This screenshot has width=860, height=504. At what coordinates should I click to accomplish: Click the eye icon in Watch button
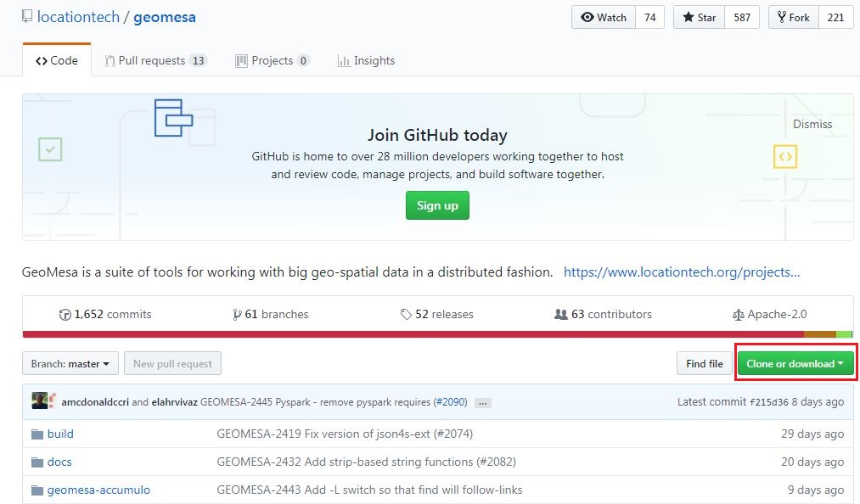pyautogui.click(x=587, y=17)
